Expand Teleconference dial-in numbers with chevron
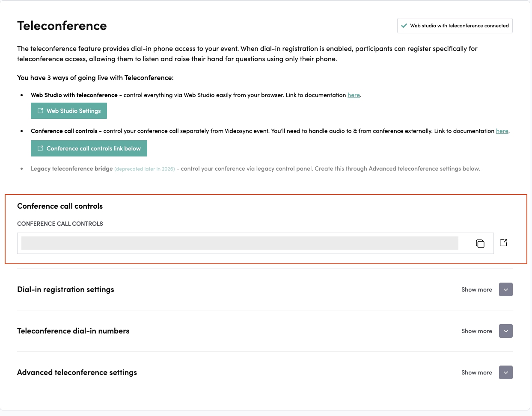532x416 pixels. click(x=505, y=331)
